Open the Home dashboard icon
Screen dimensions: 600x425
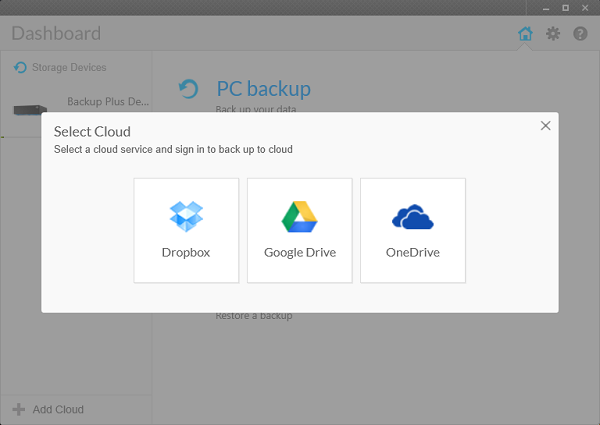coord(525,34)
